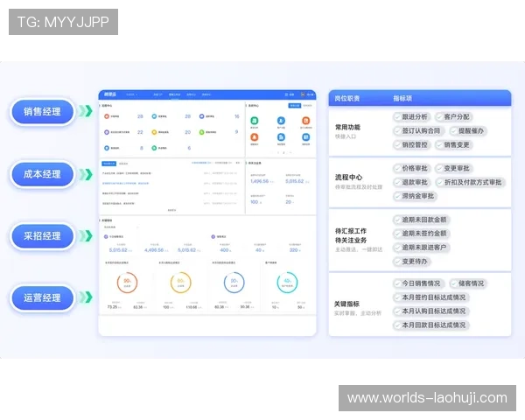Select the 采招经理 role button
The image size is (525, 420).
click(42, 235)
